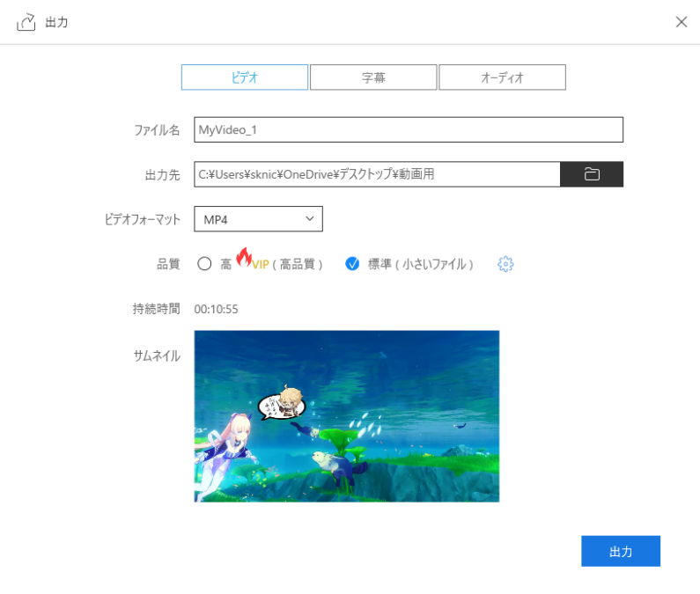Click the VIP flame badge
The width and height of the screenshot is (700, 594).
point(244,257)
